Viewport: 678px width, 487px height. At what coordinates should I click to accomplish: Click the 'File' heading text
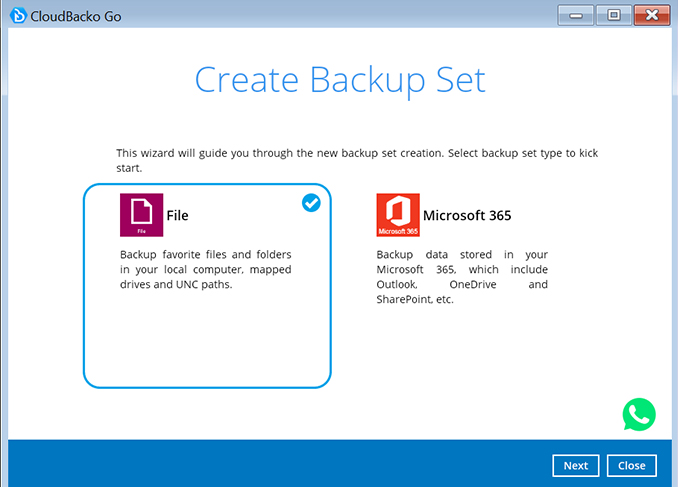click(x=177, y=215)
